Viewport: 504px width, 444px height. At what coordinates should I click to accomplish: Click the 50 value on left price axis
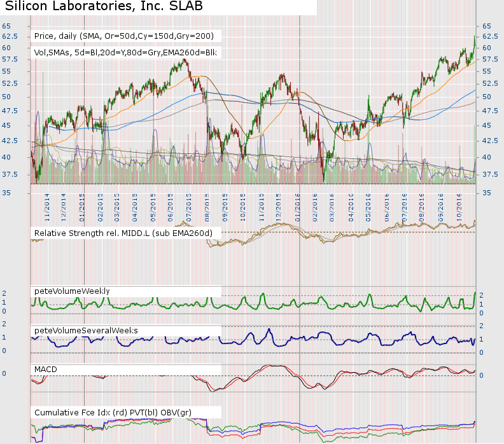tap(6, 97)
